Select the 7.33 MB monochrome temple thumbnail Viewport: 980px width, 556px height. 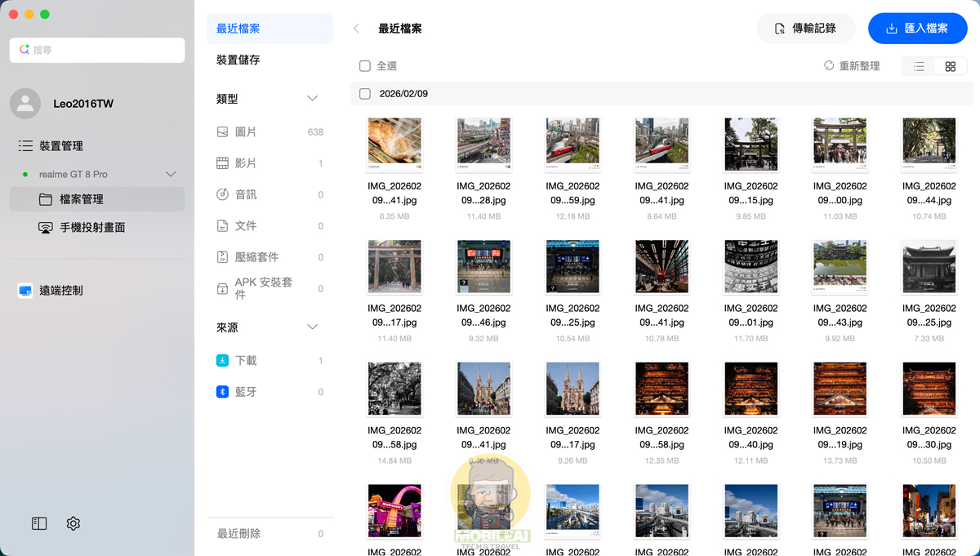929,267
